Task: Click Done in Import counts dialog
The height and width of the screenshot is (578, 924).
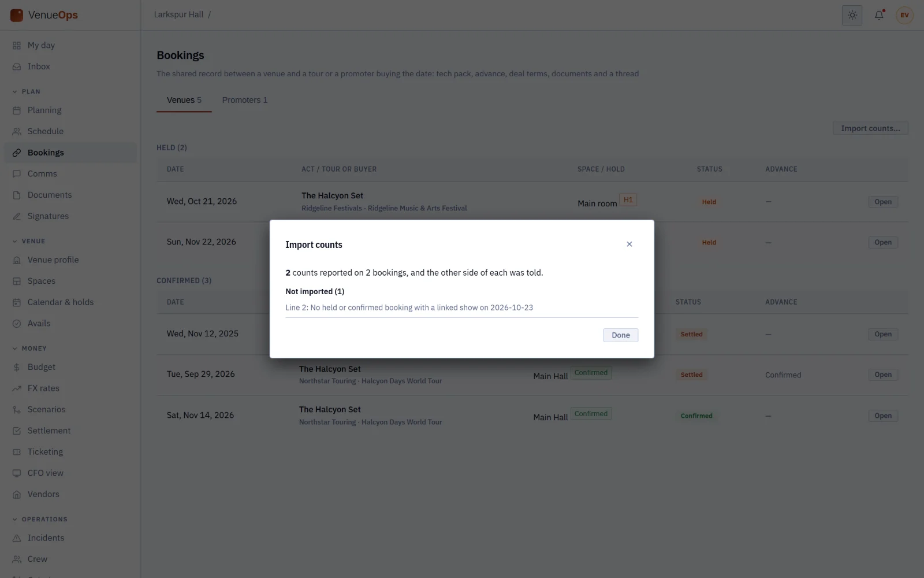Action: pyautogui.click(x=621, y=335)
